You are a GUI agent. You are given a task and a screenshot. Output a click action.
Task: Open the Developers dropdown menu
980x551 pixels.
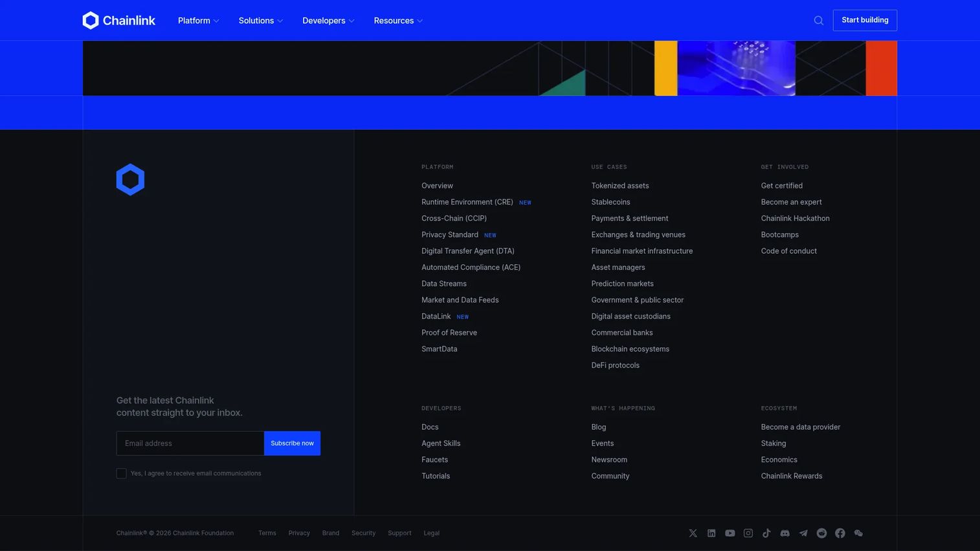coord(329,21)
